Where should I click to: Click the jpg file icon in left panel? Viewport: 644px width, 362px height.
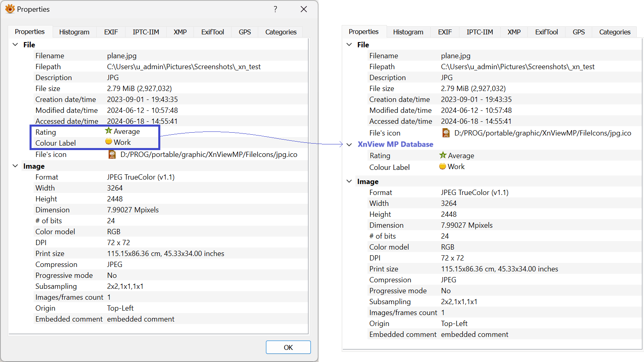[x=112, y=155]
